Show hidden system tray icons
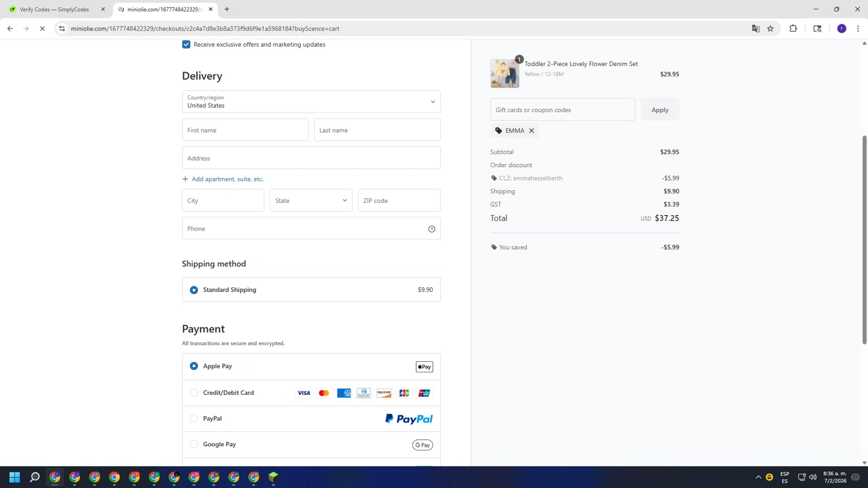 pos(759,477)
